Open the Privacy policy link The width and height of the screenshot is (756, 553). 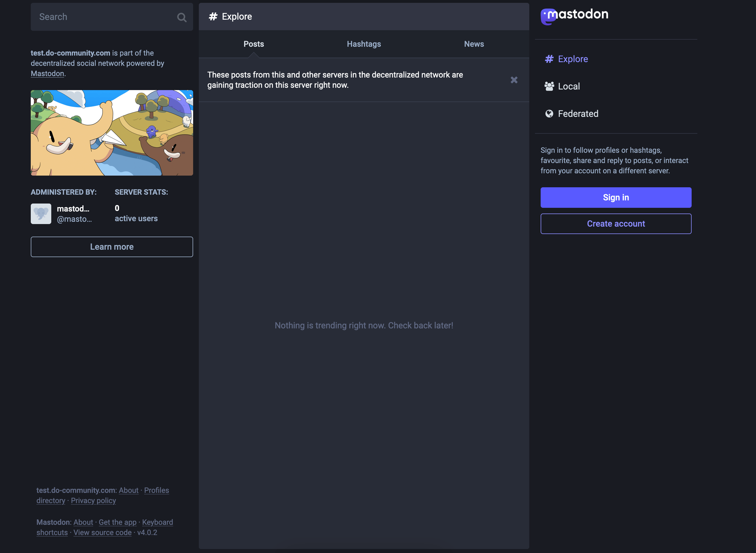click(x=93, y=501)
